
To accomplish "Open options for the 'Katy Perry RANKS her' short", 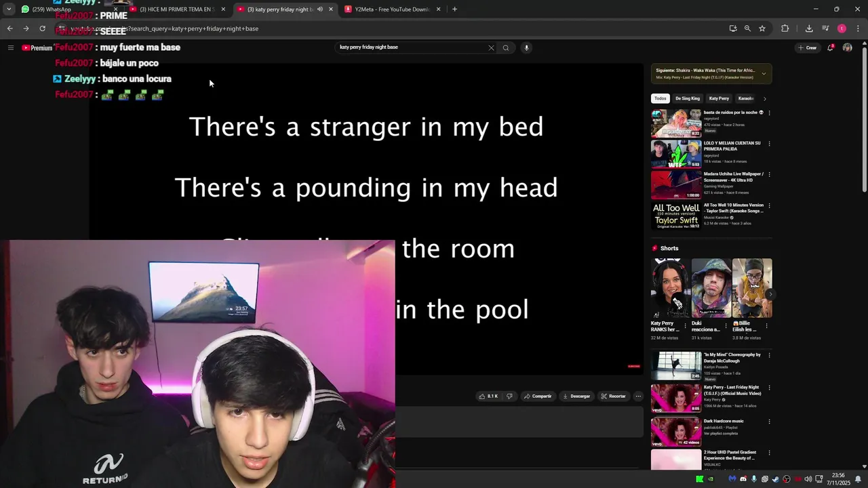I will pos(685,325).
